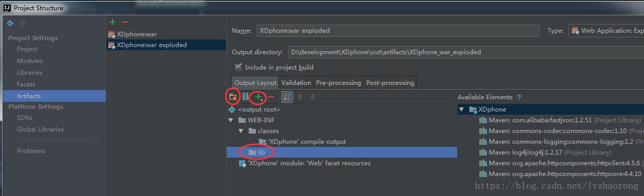Image resolution: width=644 pixels, height=196 pixels.
Task: Click the back navigation arrow
Action: point(10,23)
